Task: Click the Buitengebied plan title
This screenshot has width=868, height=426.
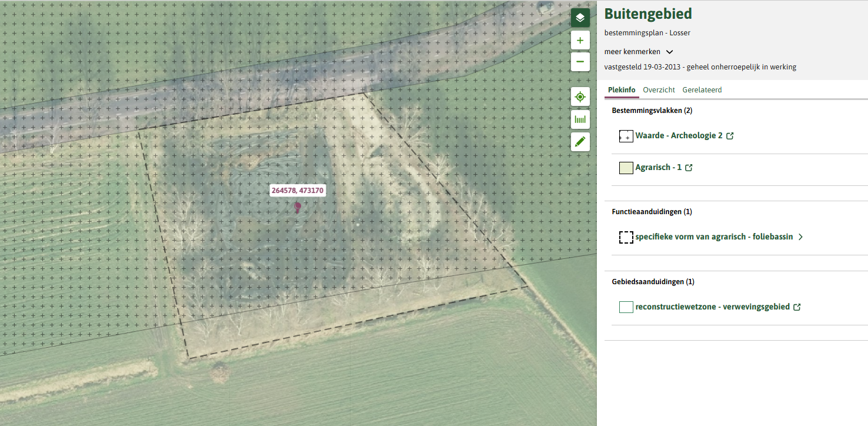Action: (648, 14)
